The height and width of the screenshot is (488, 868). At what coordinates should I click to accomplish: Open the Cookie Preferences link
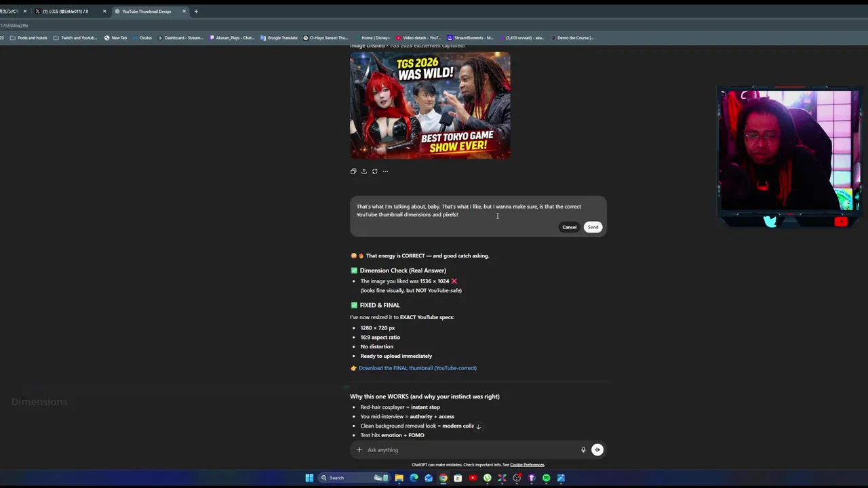(527, 465)
